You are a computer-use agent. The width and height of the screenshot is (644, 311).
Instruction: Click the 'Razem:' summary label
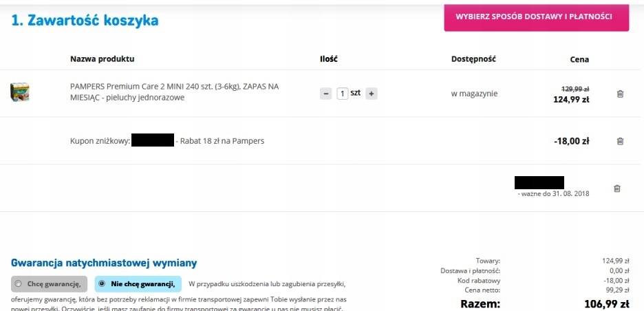tap(480, 304)
